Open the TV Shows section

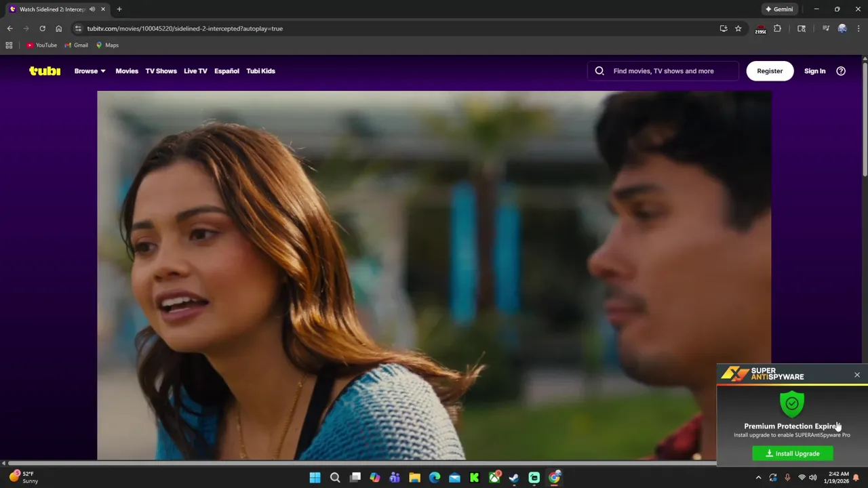coord(161,70)
